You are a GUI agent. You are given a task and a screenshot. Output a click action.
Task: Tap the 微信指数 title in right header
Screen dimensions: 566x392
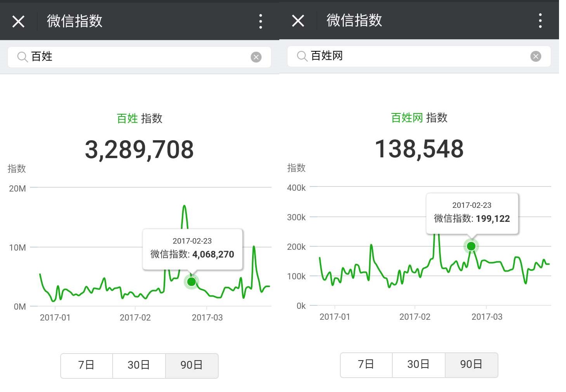pyautogui.click(x=354, y=20)
